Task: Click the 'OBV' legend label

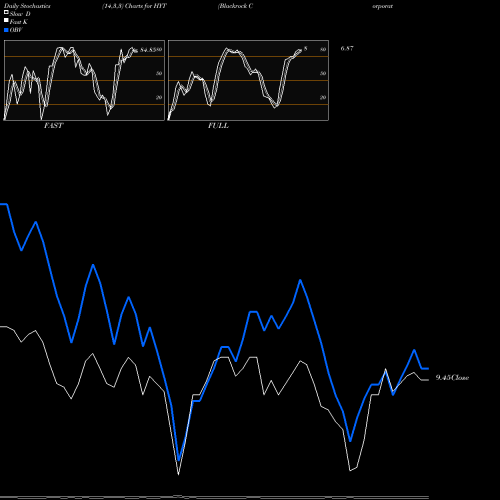Action: tap(16, 30)
